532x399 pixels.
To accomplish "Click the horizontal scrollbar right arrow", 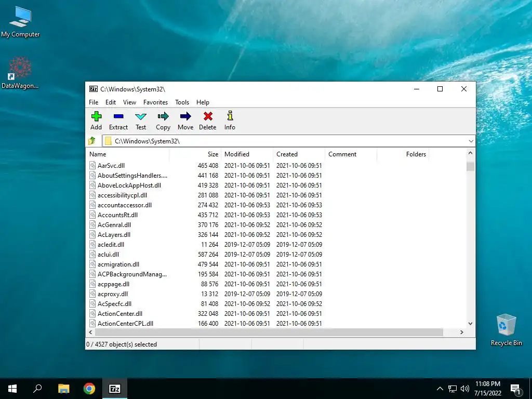I will tap(462, 332).
